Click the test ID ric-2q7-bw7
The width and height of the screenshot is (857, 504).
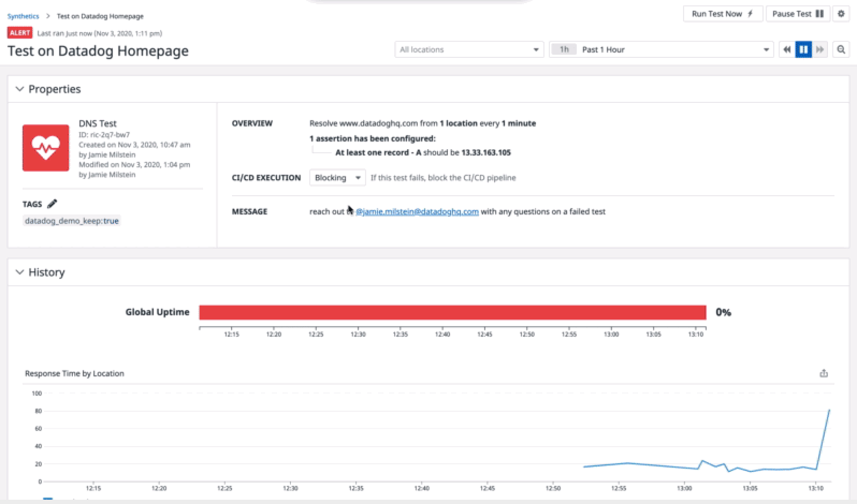pos(110,135)
